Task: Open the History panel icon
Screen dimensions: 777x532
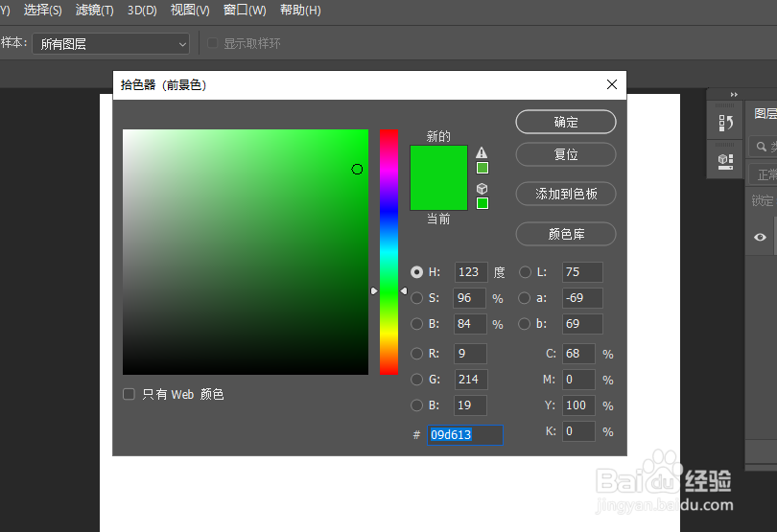Action: click(x=725, y=123)
